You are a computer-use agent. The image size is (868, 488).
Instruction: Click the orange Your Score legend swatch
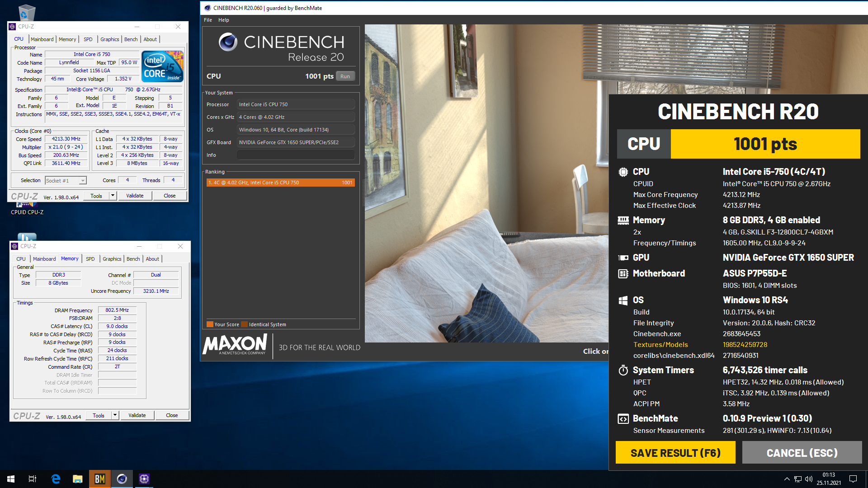(210, 324)
